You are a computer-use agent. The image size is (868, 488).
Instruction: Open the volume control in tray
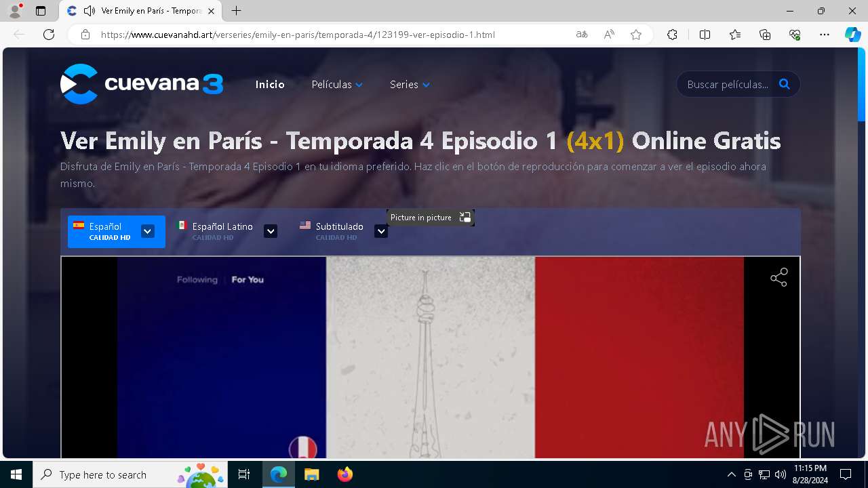click(x=781, y=474)
